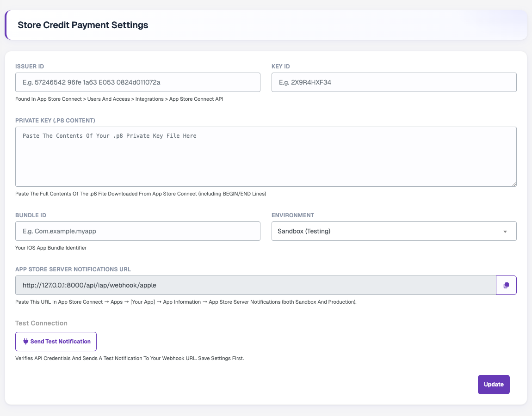Open the Environment dropdown
This screenshot has height=416, width=532.
pyautogui.click(x=394, y=231)
